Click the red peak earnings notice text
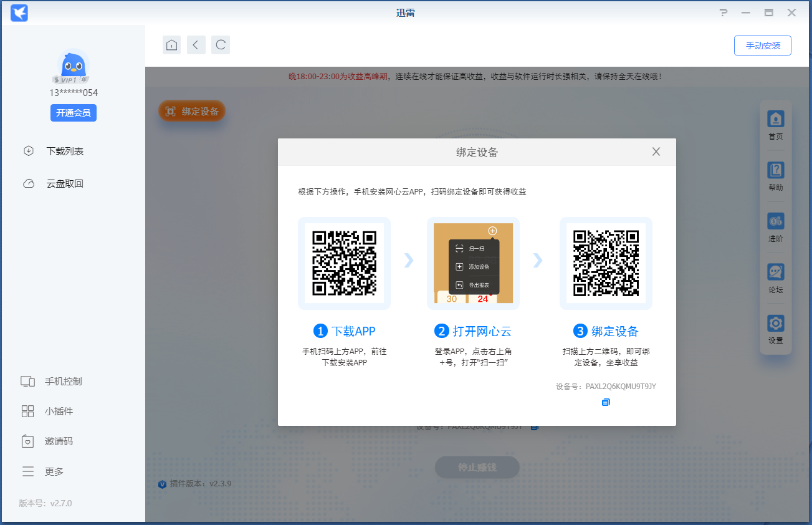 [338, 76]
